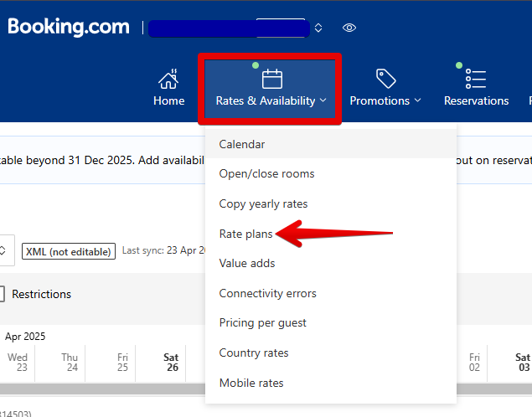Collapse the Rates & Availability chevron
Viewport: 532px width, 417px height.
pyautogui.click(x=323, y=100)
